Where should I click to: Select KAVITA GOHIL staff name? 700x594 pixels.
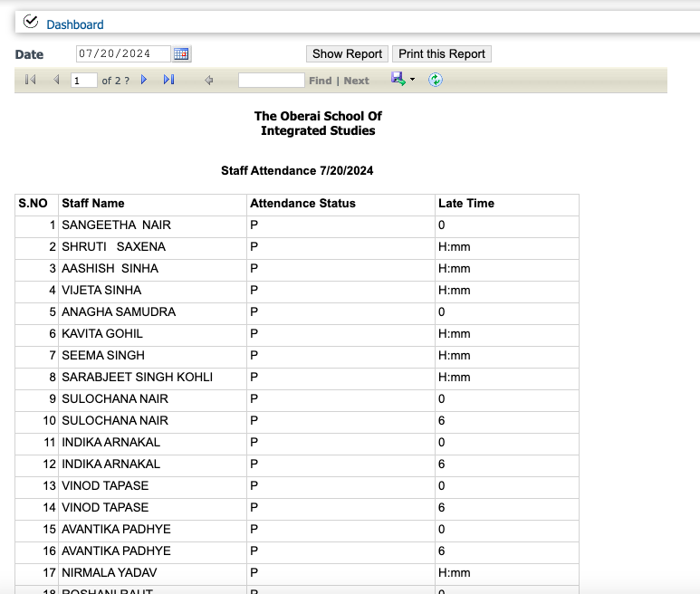click(102, 334)
